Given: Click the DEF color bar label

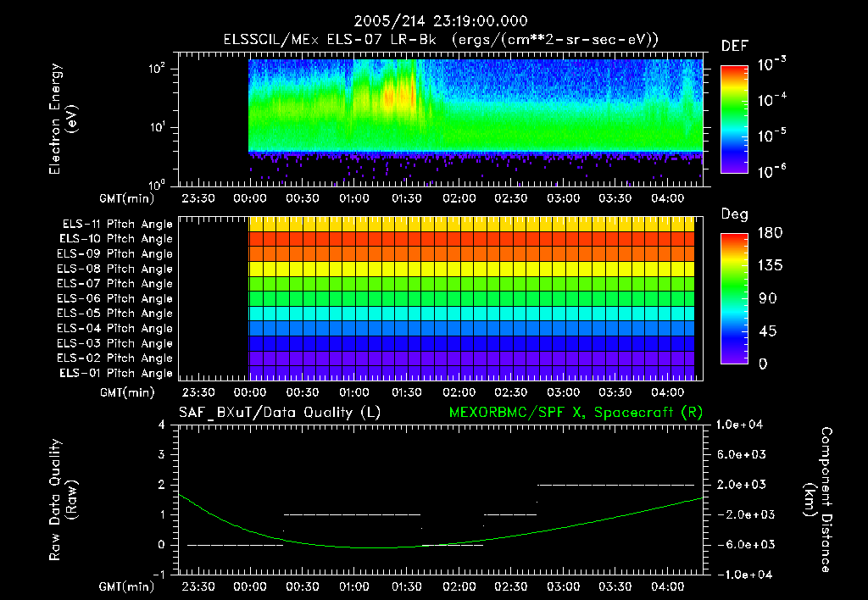Looking at the screenshot, I should pyautogui.click(x=735, y=47).
